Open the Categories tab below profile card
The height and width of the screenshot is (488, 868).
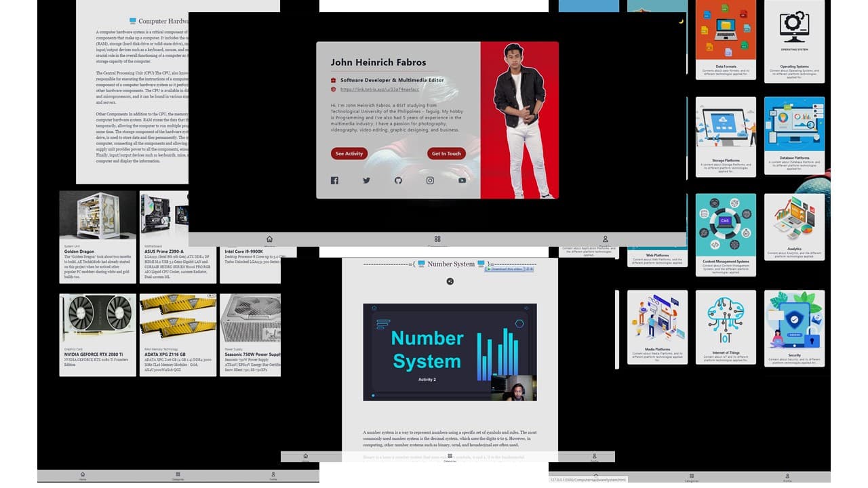pos(437,239)
